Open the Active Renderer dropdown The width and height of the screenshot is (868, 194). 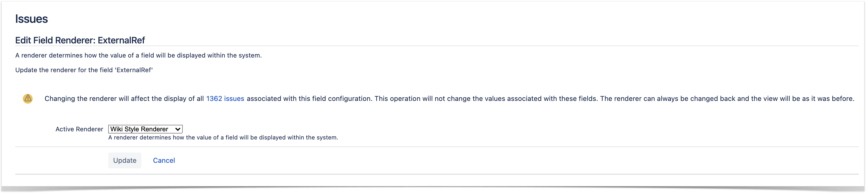point(145,129)
